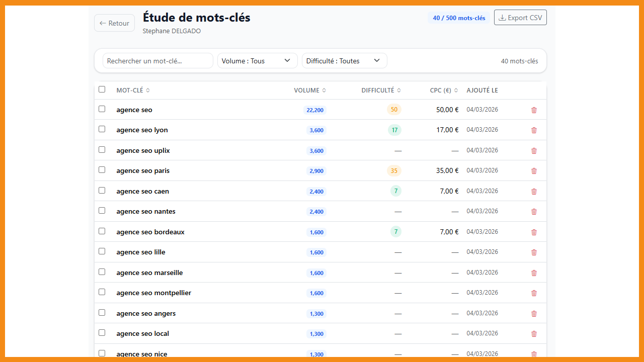Click the "40 / 500 mots-clés" badge

(x=458, y=18)
